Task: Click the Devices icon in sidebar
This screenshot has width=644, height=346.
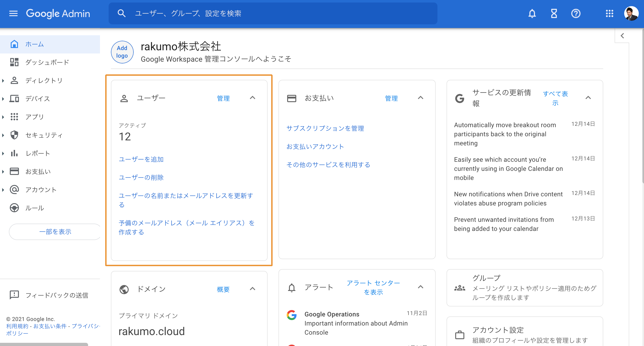Action: [14, 99]
